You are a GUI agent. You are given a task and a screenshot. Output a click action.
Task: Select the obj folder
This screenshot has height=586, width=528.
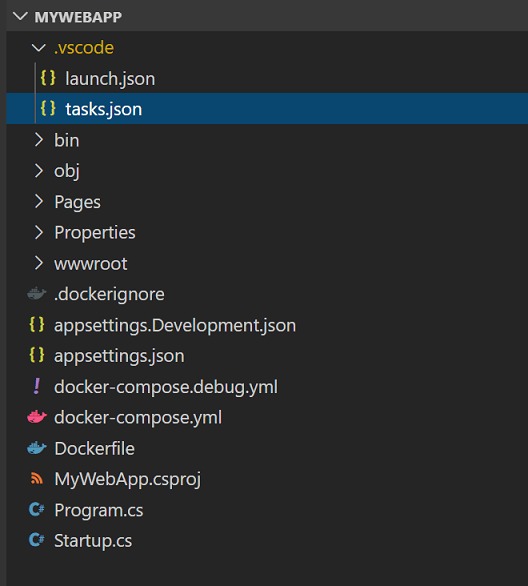click(67, 172)
